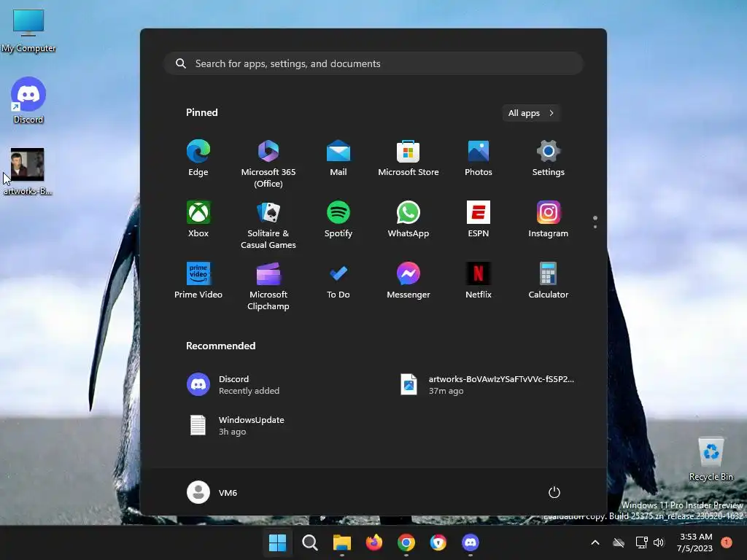Open the Mail app
The image size is (747, 560).
click(x=338, y=158)
